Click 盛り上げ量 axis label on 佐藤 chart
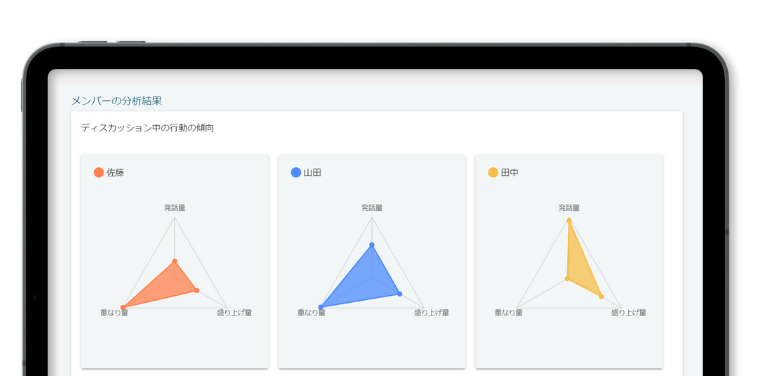This screenshot has height=376, width=760. tap(234, 313)
